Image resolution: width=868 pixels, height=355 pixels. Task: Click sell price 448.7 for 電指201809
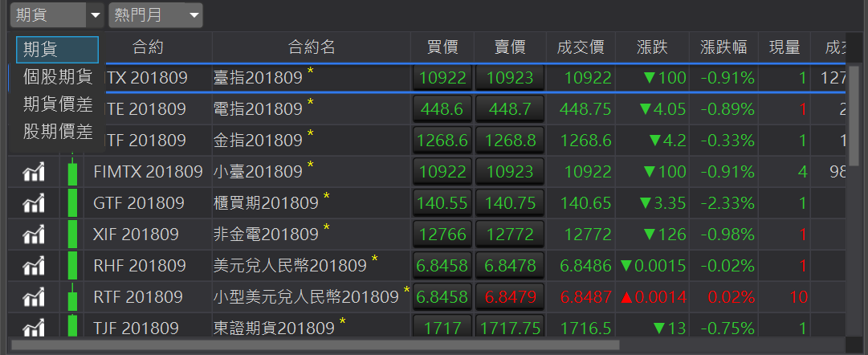[510, 109]
